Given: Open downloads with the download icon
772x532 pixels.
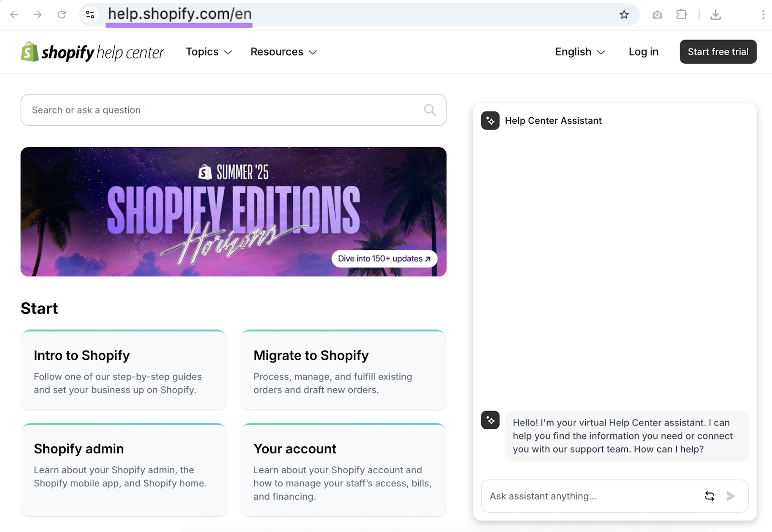Looking at the screenshot, I should point(716,15).
